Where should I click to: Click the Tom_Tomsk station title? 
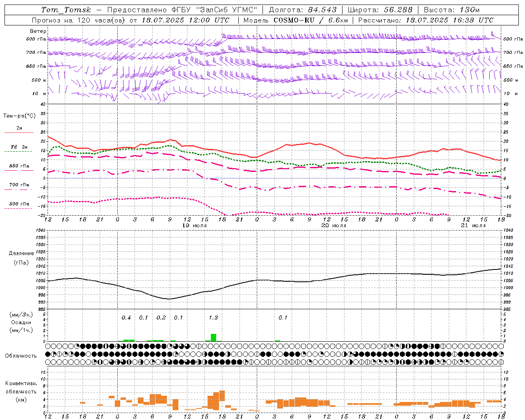coord(66,10)
